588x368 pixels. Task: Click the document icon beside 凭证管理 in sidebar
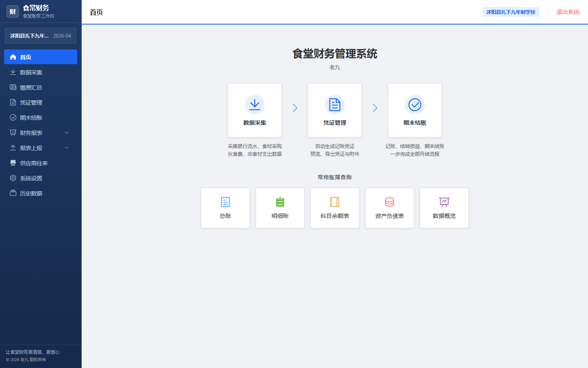tap(13, 102)
